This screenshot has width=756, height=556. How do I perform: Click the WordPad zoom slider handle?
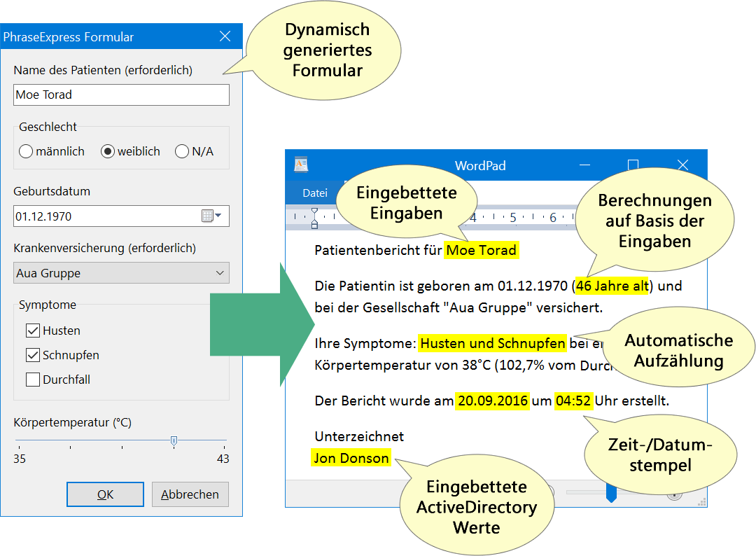[611, 493]
